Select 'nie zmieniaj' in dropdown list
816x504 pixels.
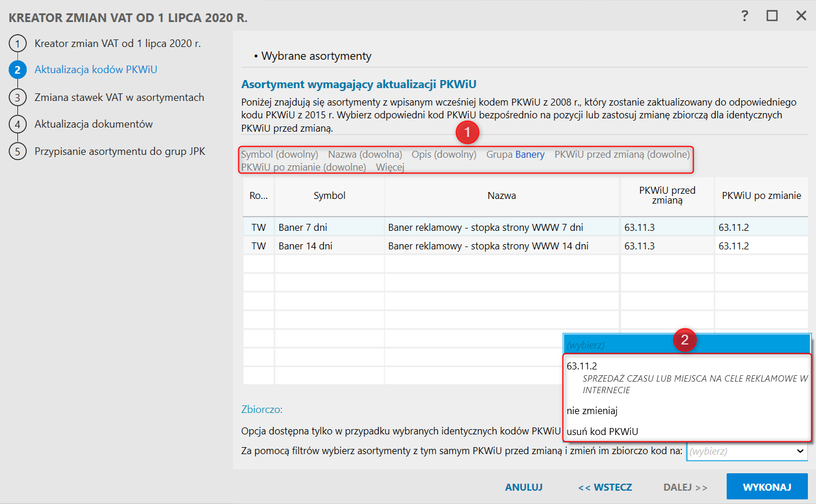tap(592, 411)
